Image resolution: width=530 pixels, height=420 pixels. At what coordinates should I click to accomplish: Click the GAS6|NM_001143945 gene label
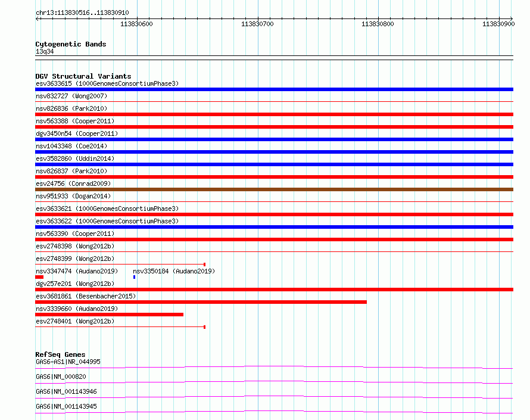tap(66, 406)
